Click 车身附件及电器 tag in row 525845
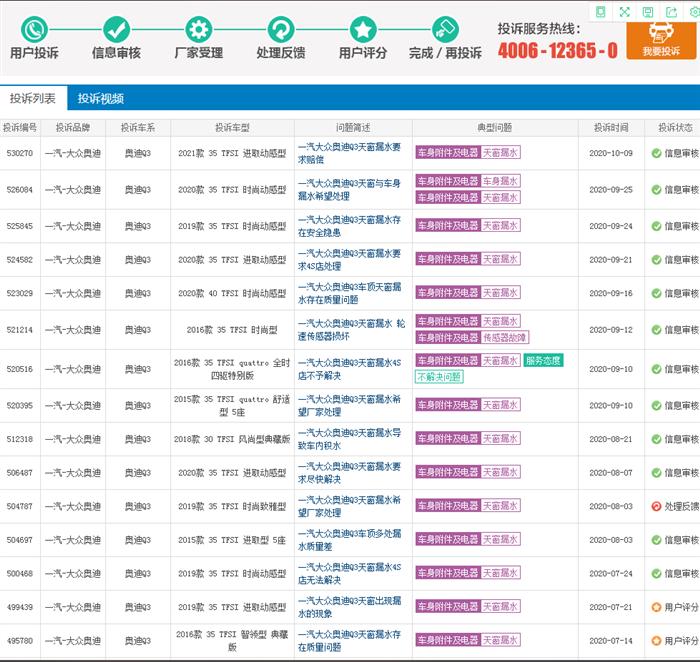Image resolution: width=700 pixels, height=662 pixels. (448, 225)
